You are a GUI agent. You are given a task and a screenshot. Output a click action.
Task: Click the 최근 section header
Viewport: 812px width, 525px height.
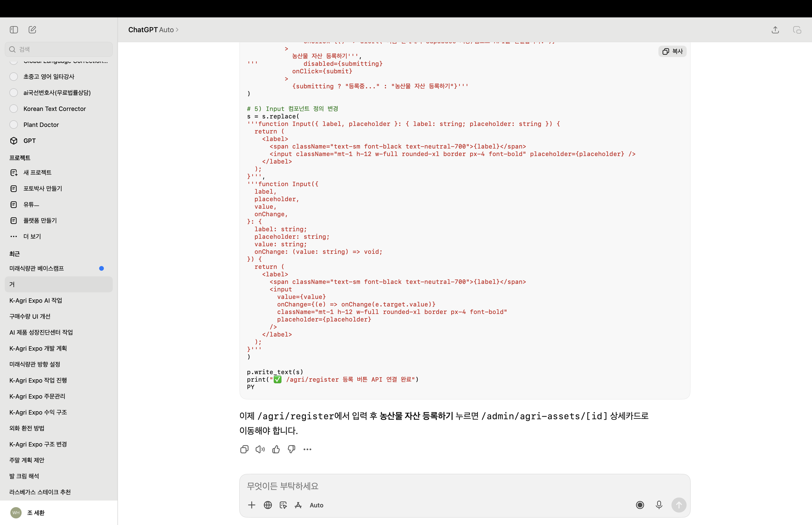click(15, 254)
